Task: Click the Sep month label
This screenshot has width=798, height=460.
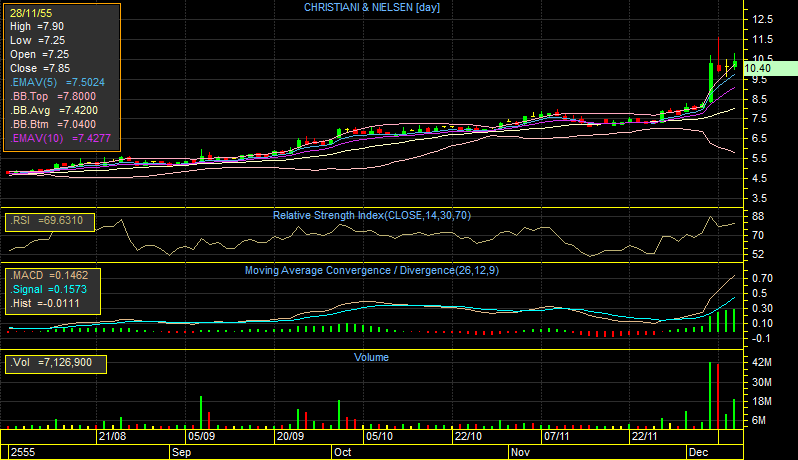Action: coord(182,452)
